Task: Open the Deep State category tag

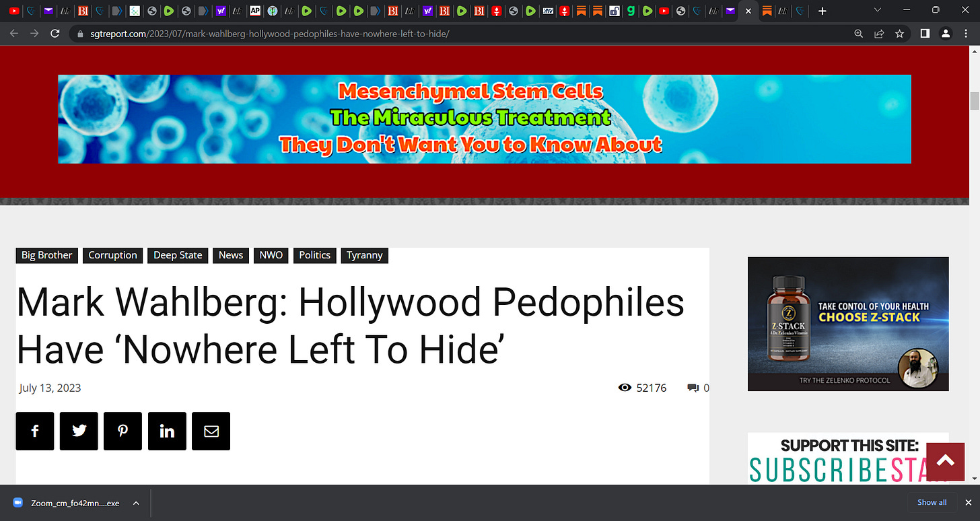Action: pyautogui.click(x=178, y=255)
